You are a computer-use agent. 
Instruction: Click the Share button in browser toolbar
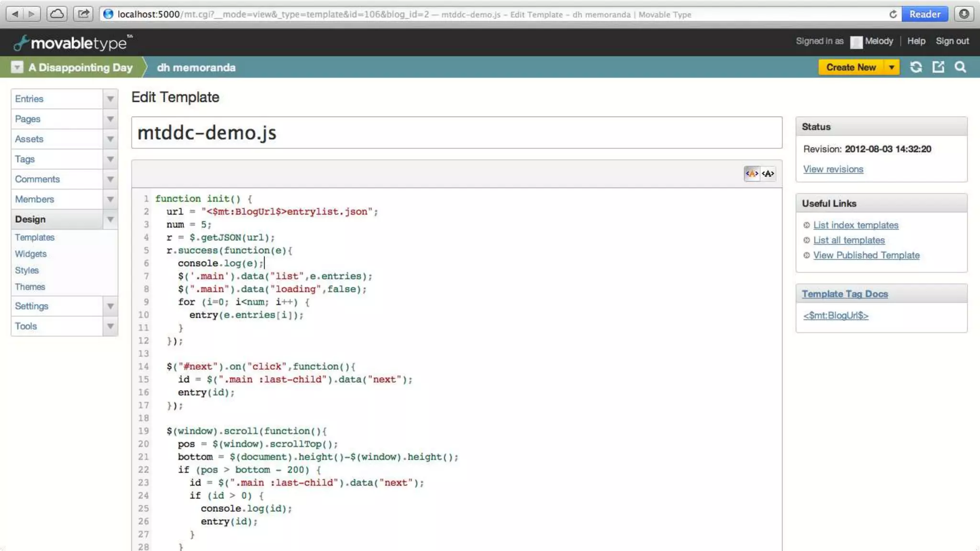(83, 14)
